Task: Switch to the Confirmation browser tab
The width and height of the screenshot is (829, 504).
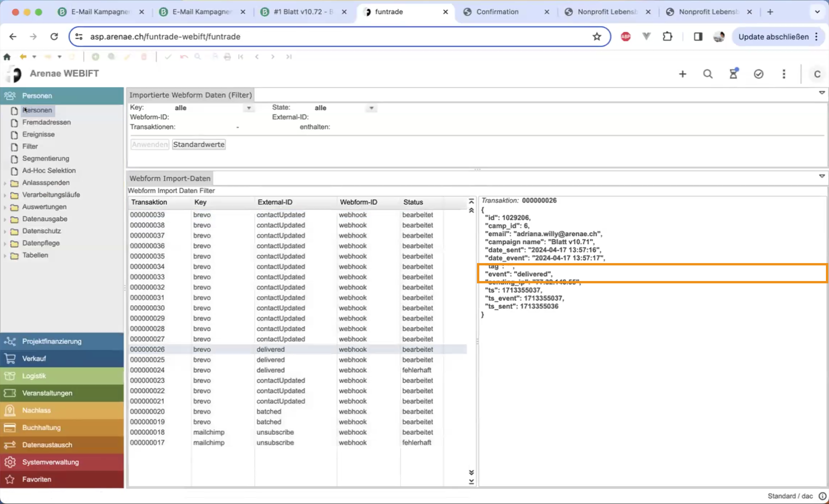Action: coord(497,12)
